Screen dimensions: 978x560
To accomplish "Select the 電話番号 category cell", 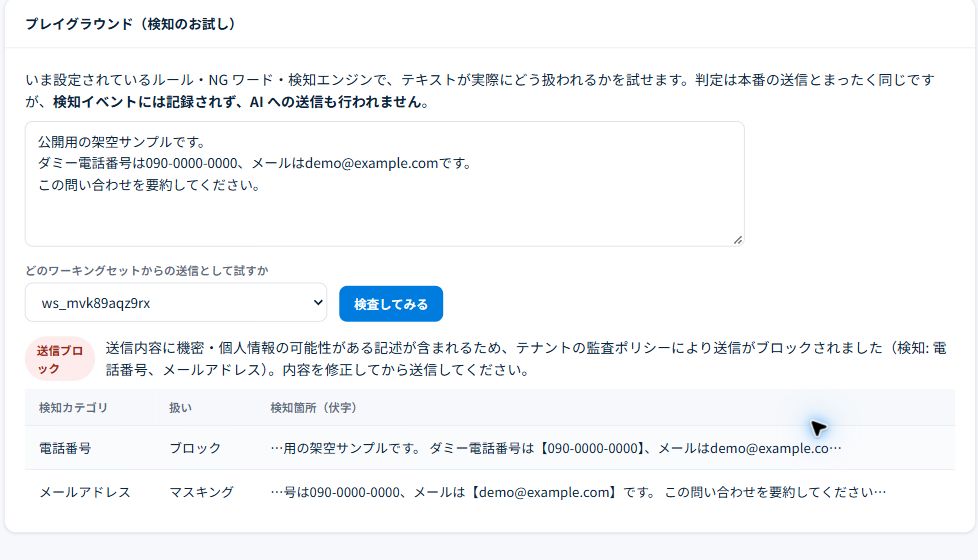I will pyautogui.click(x=65, y=448).
